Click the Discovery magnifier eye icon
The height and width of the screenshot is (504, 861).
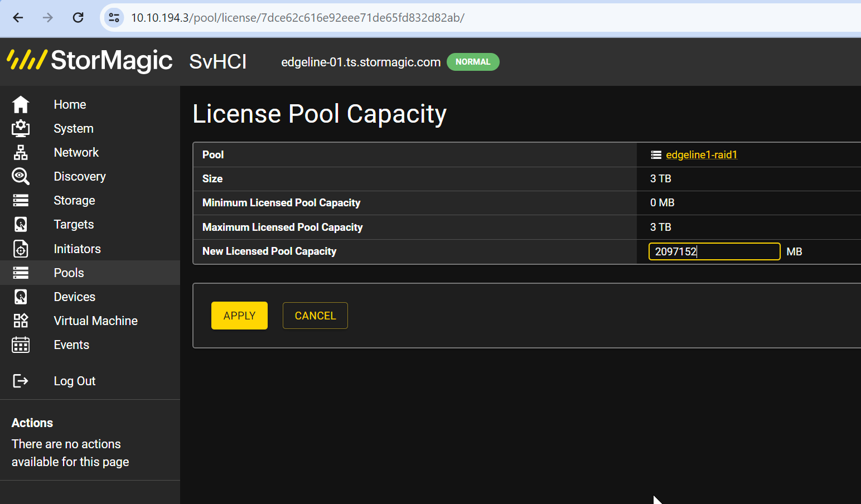pos(21,176)
